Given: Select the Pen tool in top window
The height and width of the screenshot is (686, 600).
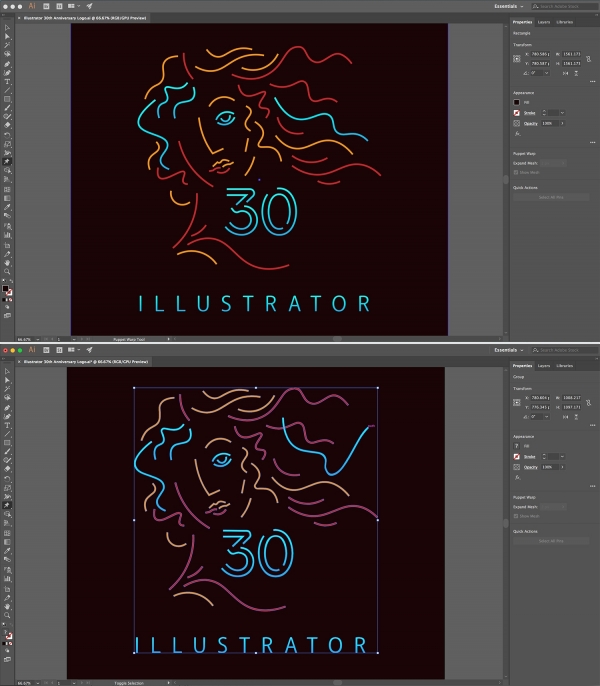Looking at the screenshot, I should point(7,64).
